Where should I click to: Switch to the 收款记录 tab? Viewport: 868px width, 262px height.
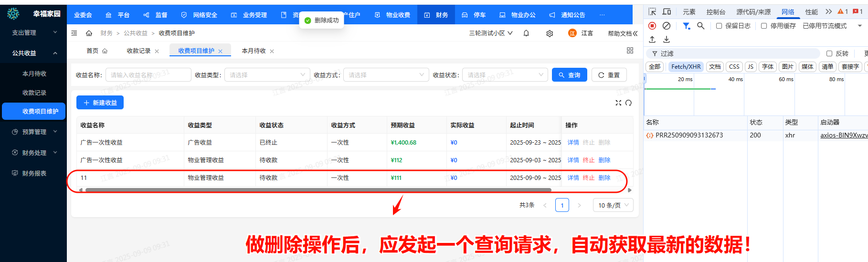coord(138,51)
